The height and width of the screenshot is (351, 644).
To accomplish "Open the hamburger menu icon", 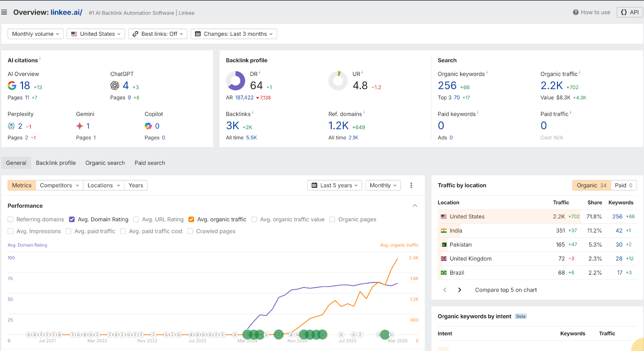I will [4, 12].
